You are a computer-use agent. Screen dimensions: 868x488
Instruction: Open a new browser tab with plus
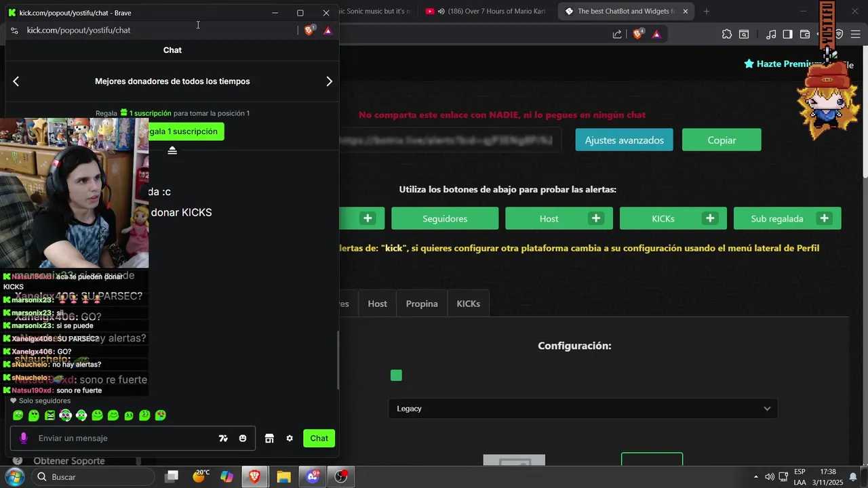tap(706, 12)
